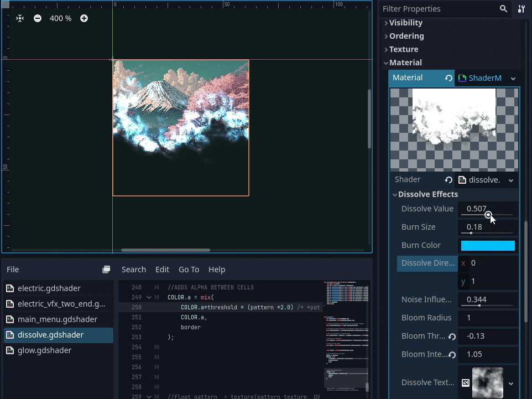Viewport: 532px width, 399px height.
Task: Edit the Bloom Threshold value -0.13
Action: (x=488, y=336)
